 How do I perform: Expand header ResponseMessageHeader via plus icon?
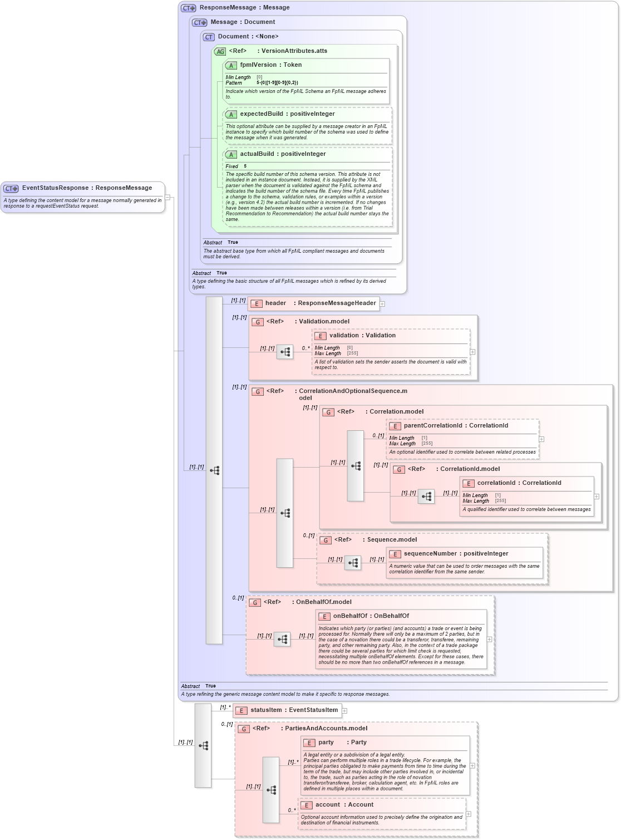click(383, 303)
